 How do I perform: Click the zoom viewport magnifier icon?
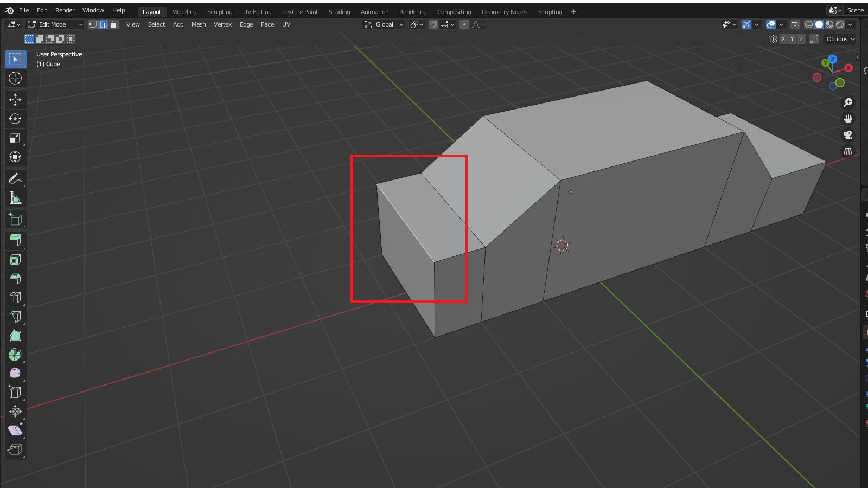tap(848, 102)
